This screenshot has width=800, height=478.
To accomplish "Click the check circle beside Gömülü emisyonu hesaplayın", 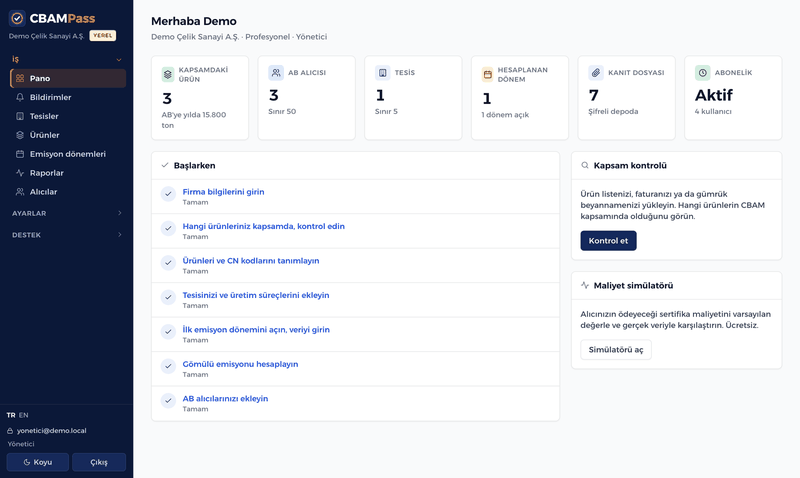I will 168,366.
